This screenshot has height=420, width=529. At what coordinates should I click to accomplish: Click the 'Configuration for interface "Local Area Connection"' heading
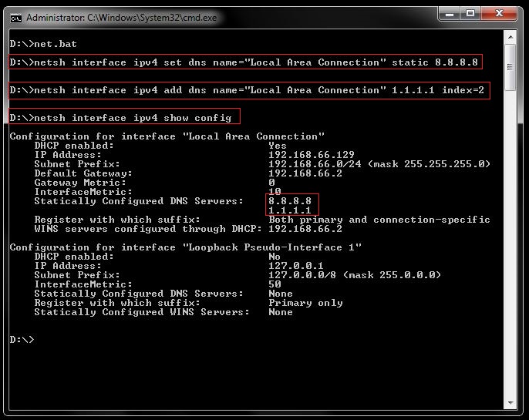tap(167, 136)
